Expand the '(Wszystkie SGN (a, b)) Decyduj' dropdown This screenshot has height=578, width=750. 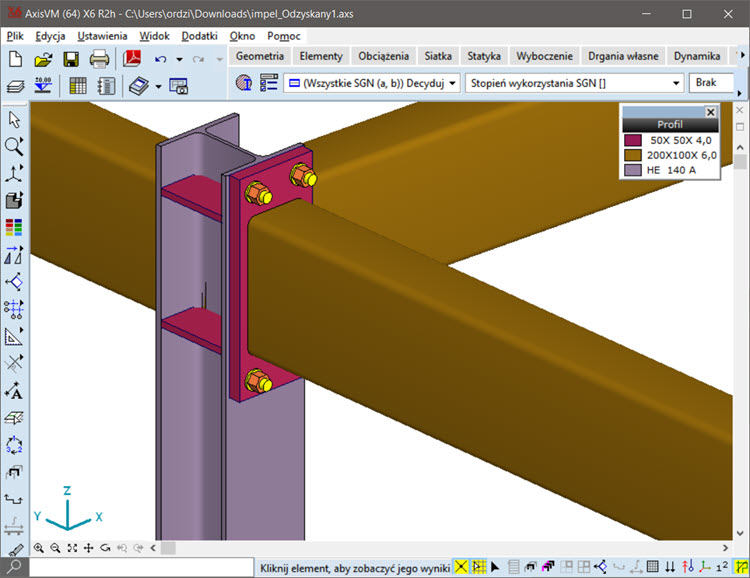coord(453,83)
